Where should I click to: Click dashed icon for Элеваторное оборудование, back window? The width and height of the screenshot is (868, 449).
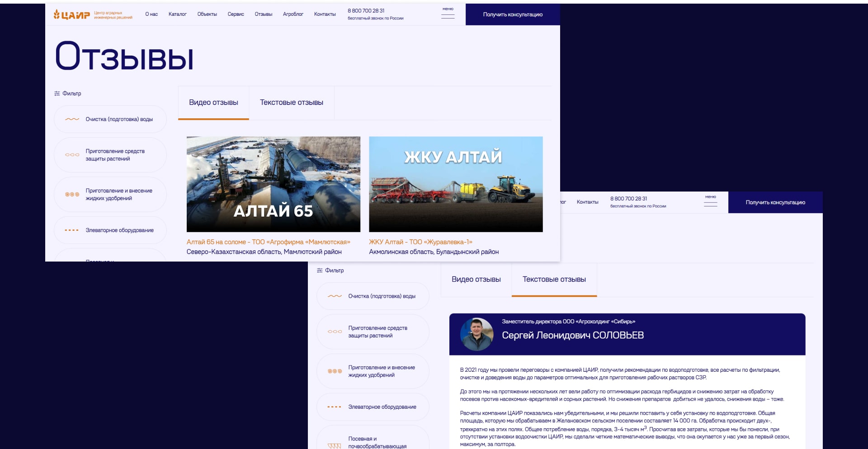pyautogui.click(x=335, y=407)
